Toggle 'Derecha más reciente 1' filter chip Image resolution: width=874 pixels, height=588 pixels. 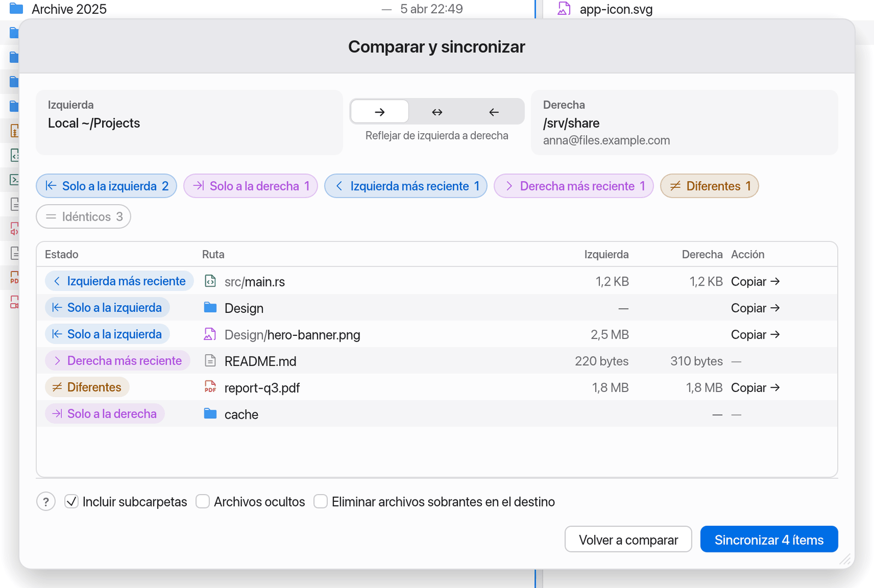(x=574, y=186)
